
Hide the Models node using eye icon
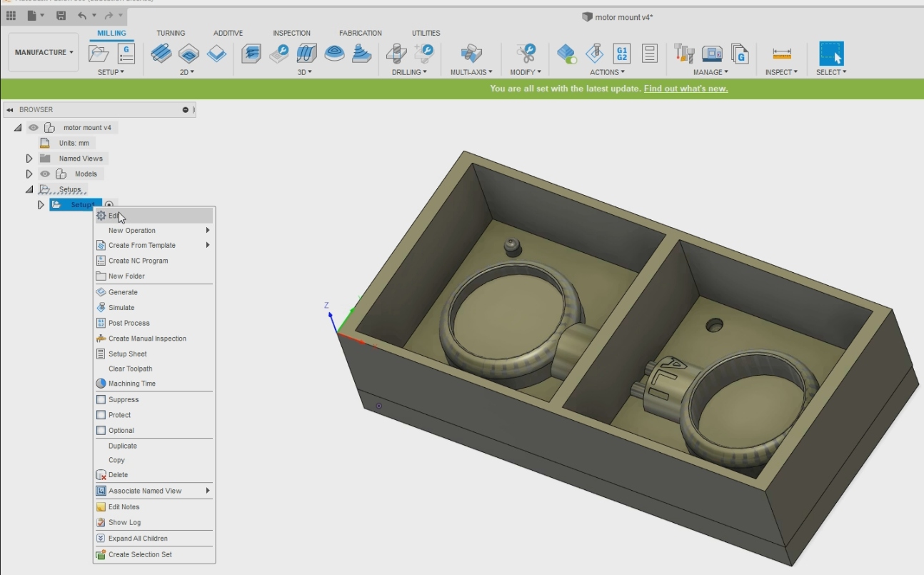point(45,174)
